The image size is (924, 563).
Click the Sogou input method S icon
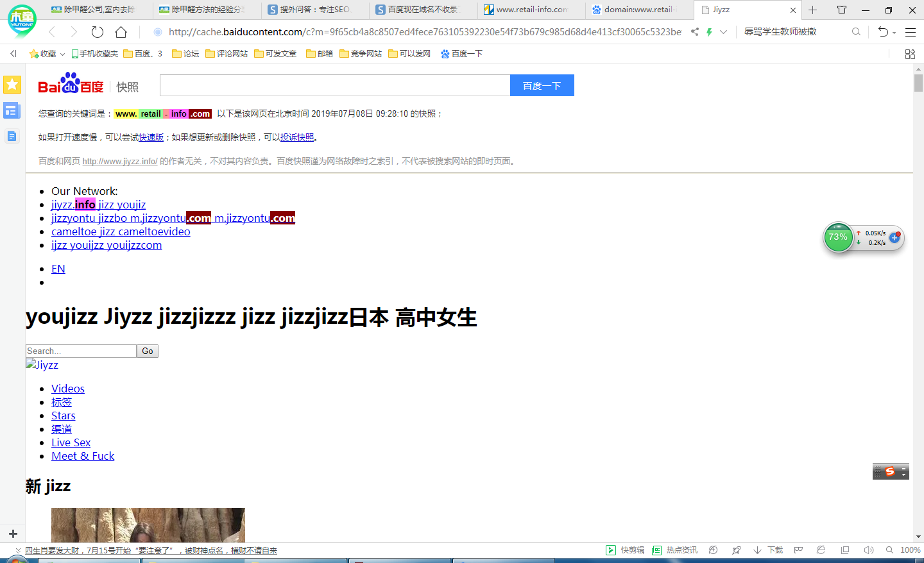coord(890,471)
